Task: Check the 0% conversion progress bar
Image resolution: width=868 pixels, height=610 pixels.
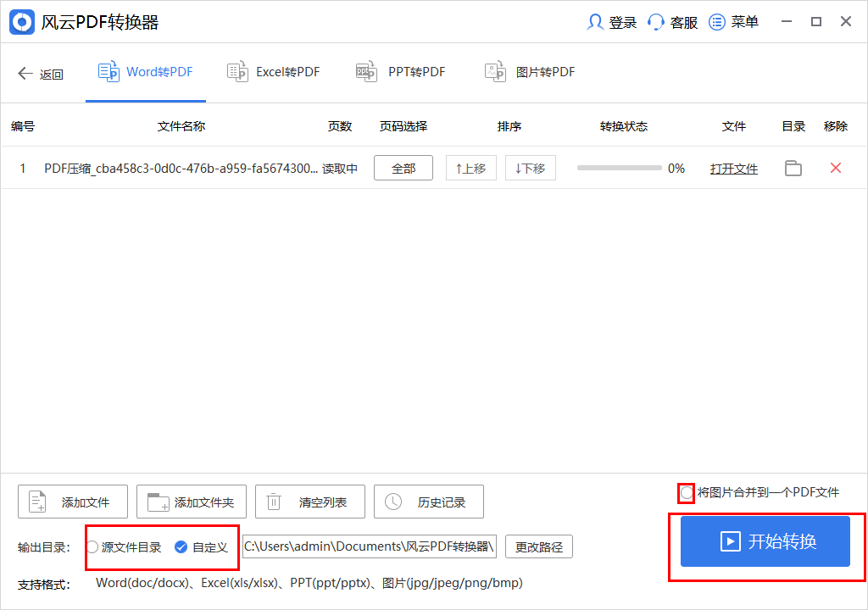Action: pos(627,168)
